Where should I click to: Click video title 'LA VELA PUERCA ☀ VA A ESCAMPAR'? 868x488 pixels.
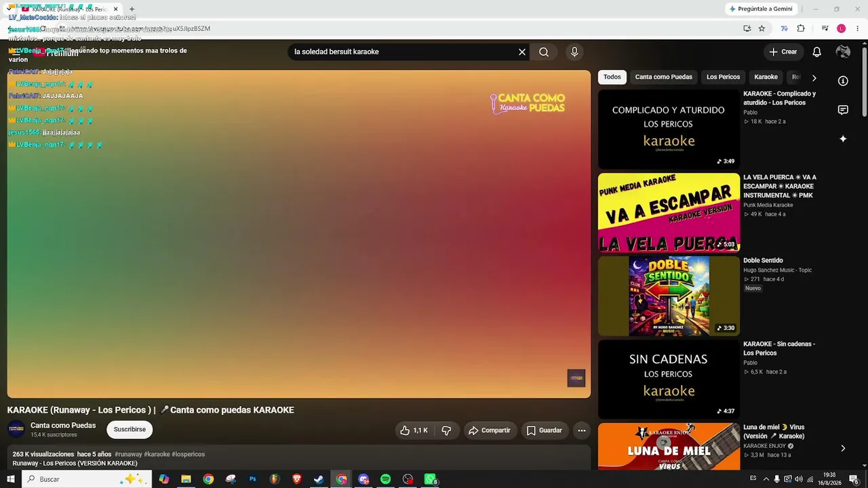point(780,186)
